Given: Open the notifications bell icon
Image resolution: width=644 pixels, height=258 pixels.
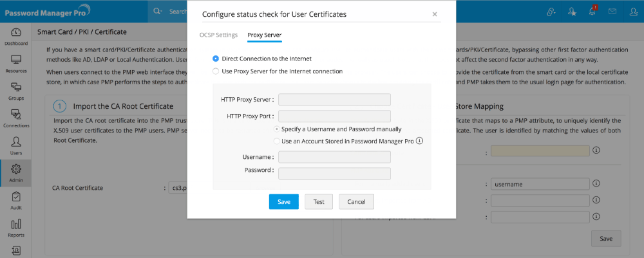Looking at the screenshot, I should [x=592, y=12].
